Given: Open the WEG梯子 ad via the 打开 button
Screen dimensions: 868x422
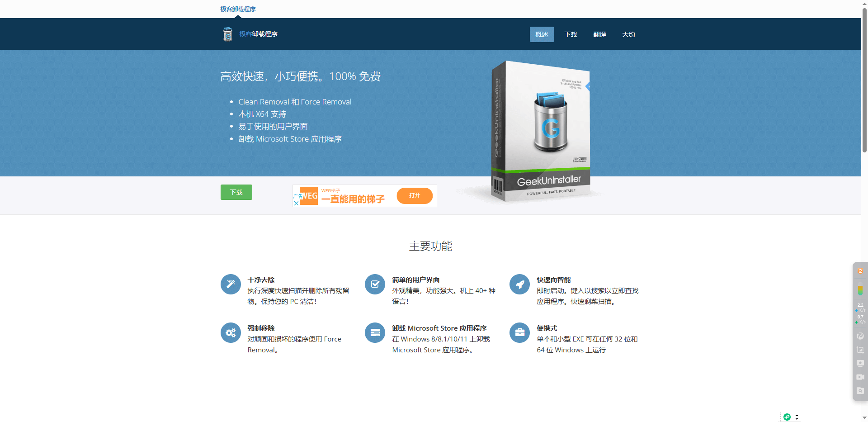Looking at the screenshot, I should click(x=414, y=196).
